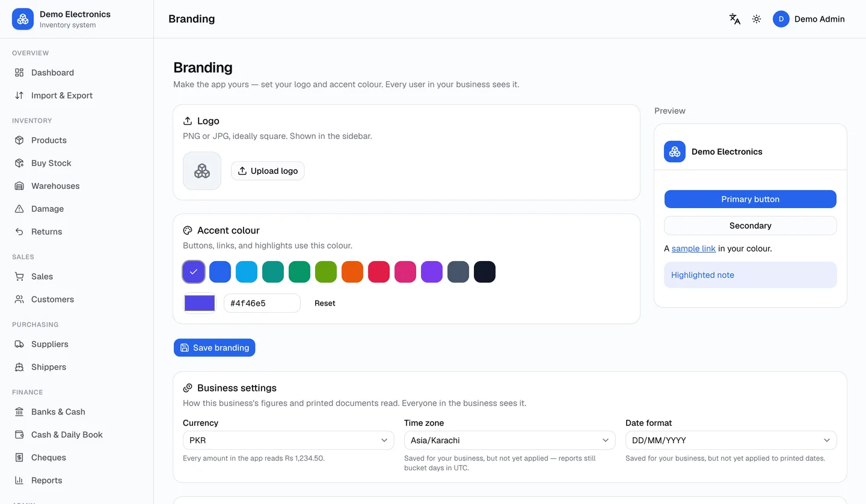Click the Upload logo button

[268, 171]
